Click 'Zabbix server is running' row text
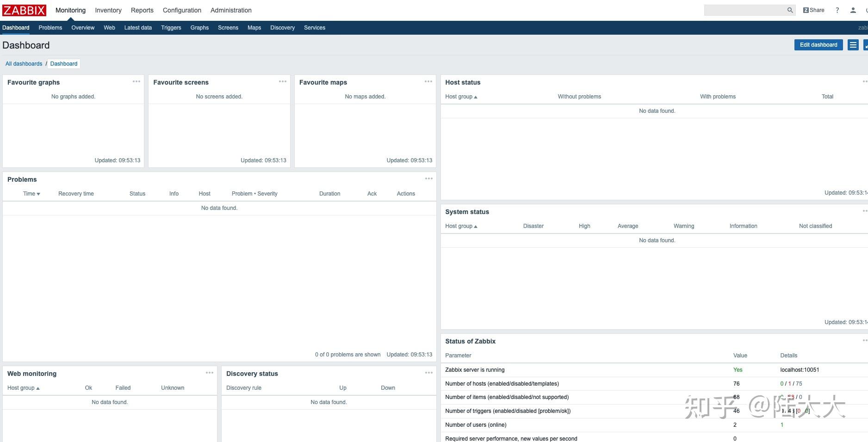This screenshot has height=442, width=868. coord(475,370)
